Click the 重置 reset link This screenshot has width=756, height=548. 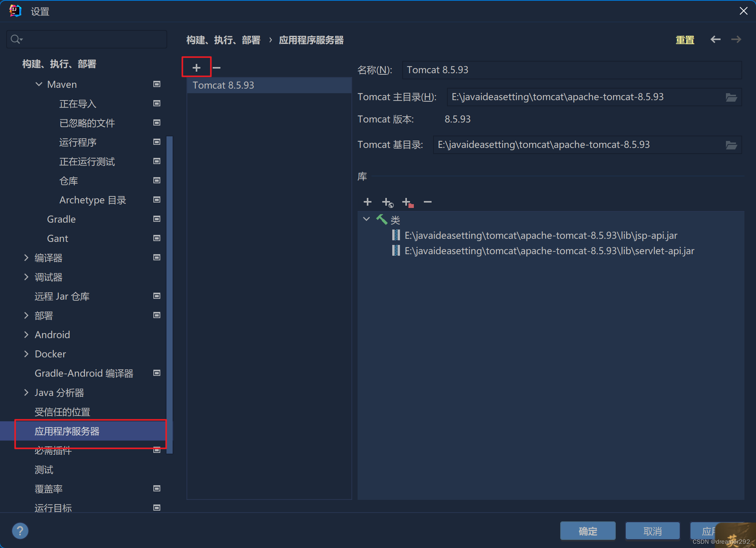pos(685,40)
